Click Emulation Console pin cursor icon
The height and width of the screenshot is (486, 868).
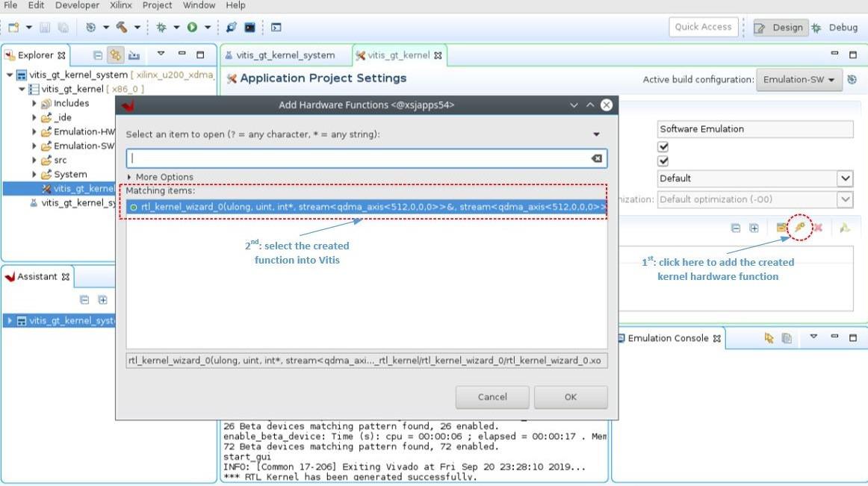[769, 337]
